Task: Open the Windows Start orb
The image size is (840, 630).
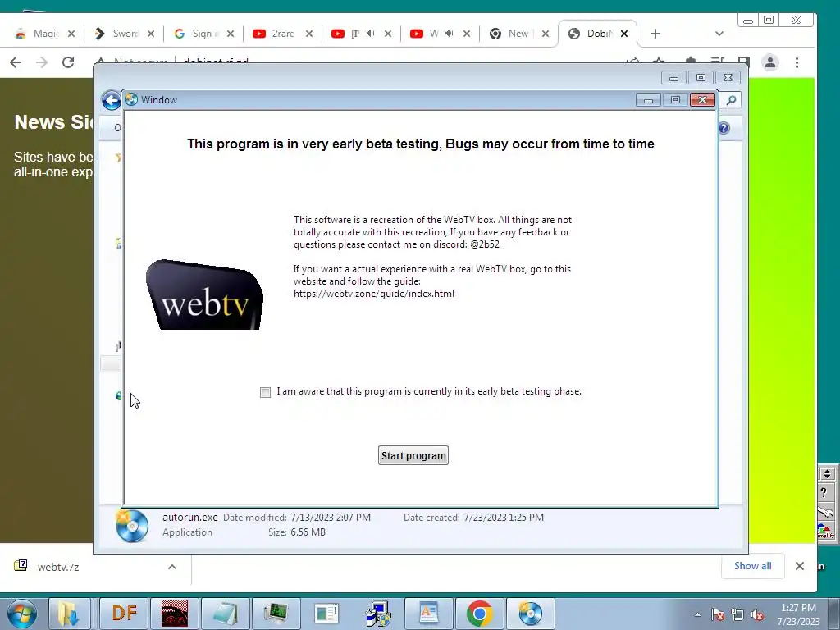Action: [x=22, y=614]
